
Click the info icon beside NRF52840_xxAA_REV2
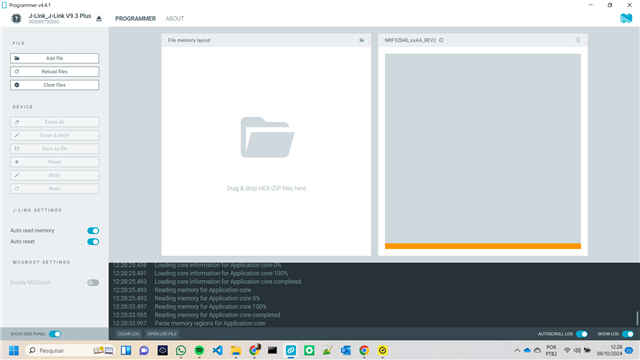pyautogui.click(x=441, y=40)
